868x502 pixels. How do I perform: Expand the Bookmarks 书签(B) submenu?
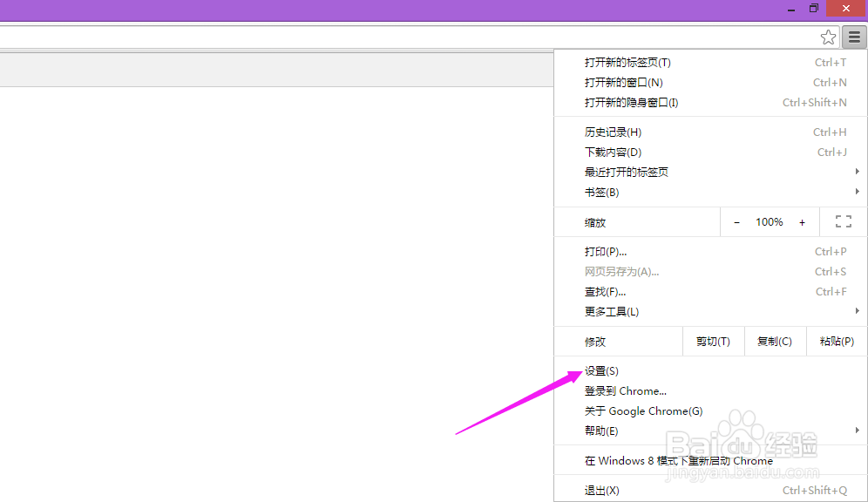point(710,192)
